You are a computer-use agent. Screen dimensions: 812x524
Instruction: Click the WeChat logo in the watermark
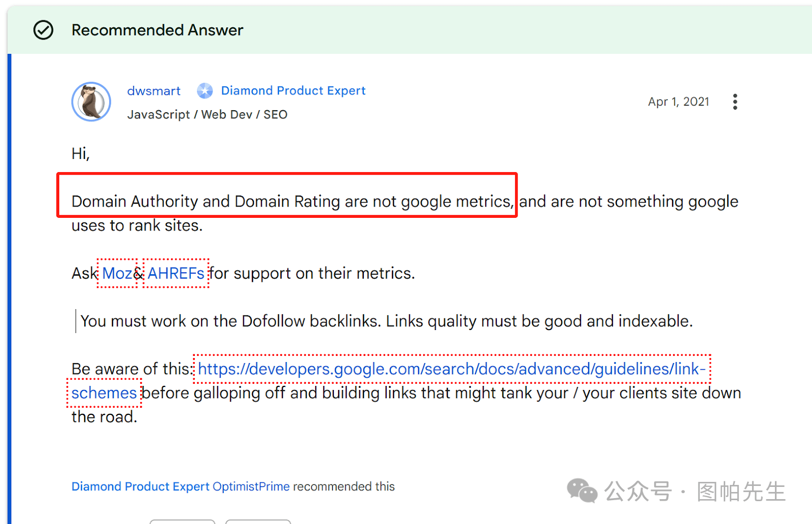coord(582,490)
